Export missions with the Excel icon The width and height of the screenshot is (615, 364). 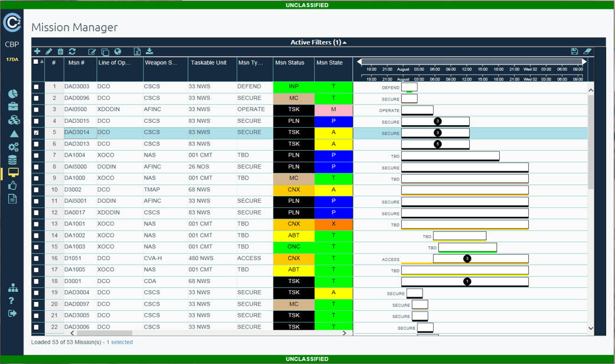coord(137,52)
